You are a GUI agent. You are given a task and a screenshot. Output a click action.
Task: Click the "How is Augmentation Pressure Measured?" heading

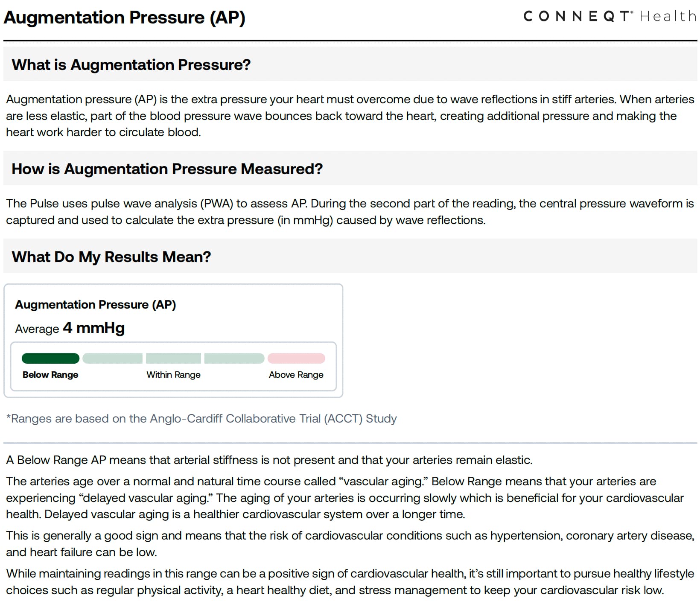[167, 169]
